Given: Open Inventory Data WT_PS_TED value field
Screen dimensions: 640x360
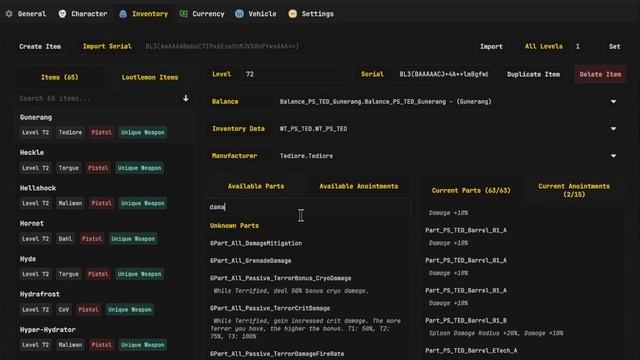Looking at the screenshot, I should [449, 129].
